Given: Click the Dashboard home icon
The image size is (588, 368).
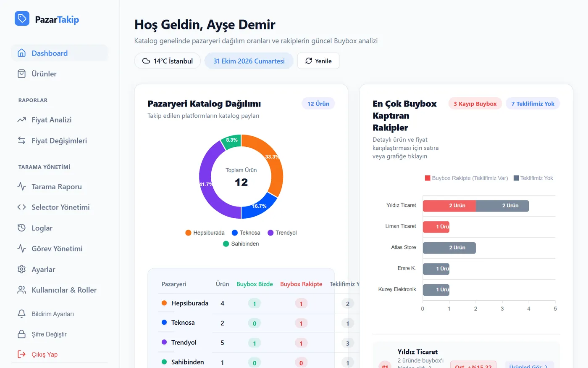Looking at the screenshot, I should tap(21, 53).
